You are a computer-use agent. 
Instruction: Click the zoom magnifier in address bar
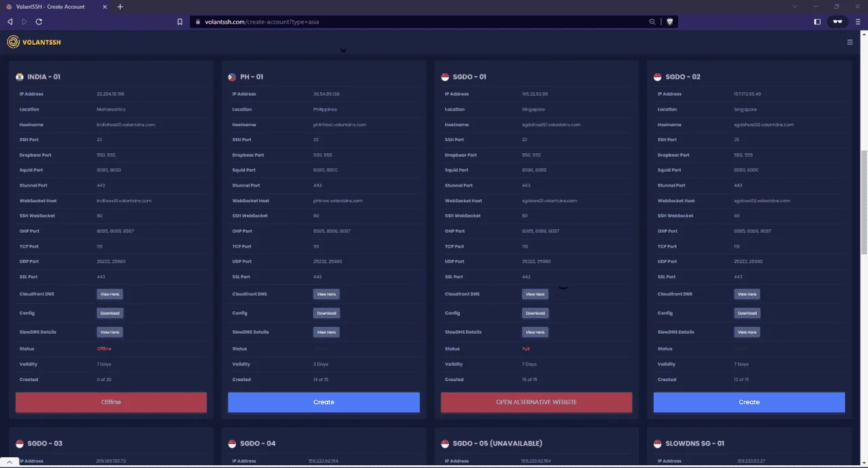click(652, 22)
